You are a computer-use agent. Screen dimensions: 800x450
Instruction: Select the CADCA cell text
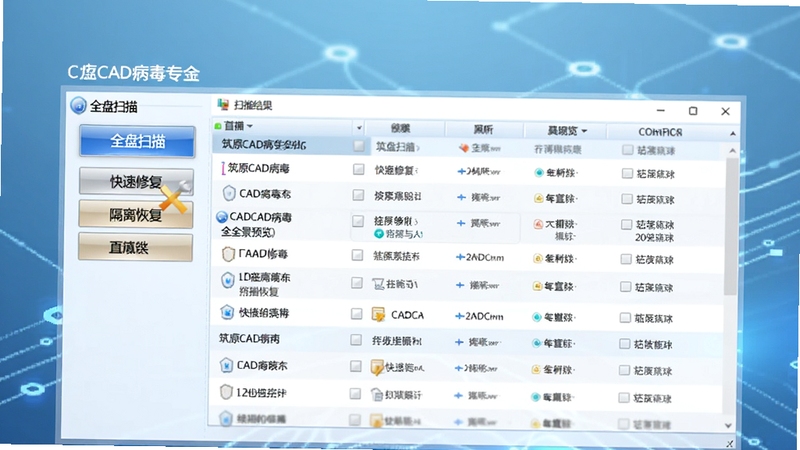[407, 315]
